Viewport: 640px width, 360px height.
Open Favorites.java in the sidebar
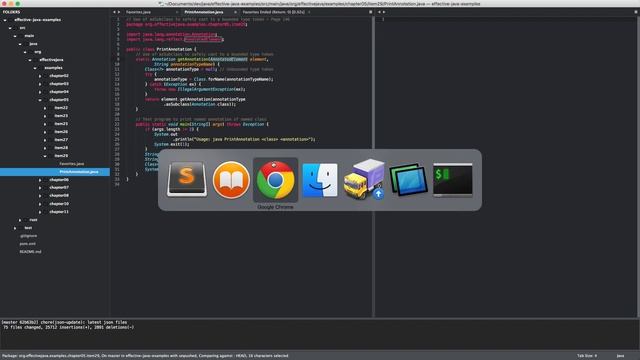pos(72,164)
